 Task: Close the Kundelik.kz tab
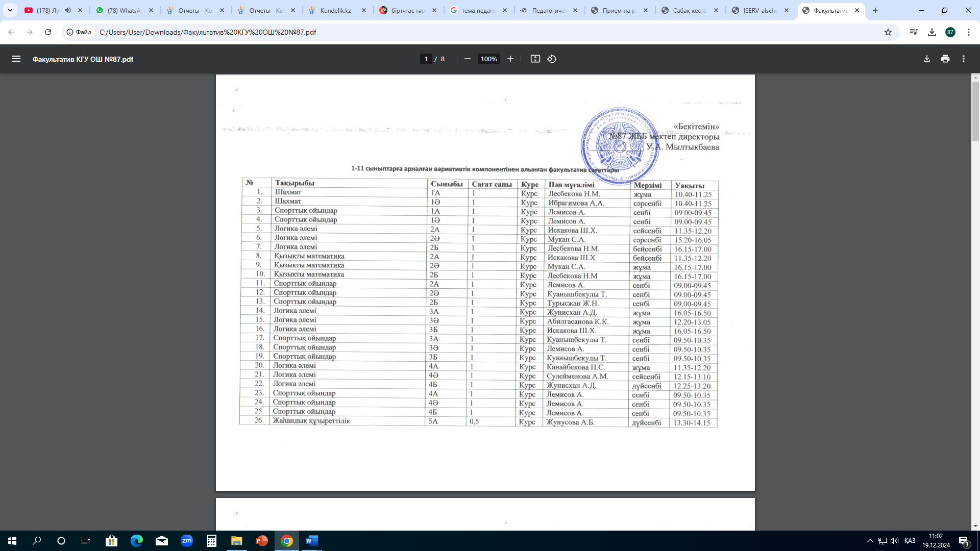[x=364, y=10]
